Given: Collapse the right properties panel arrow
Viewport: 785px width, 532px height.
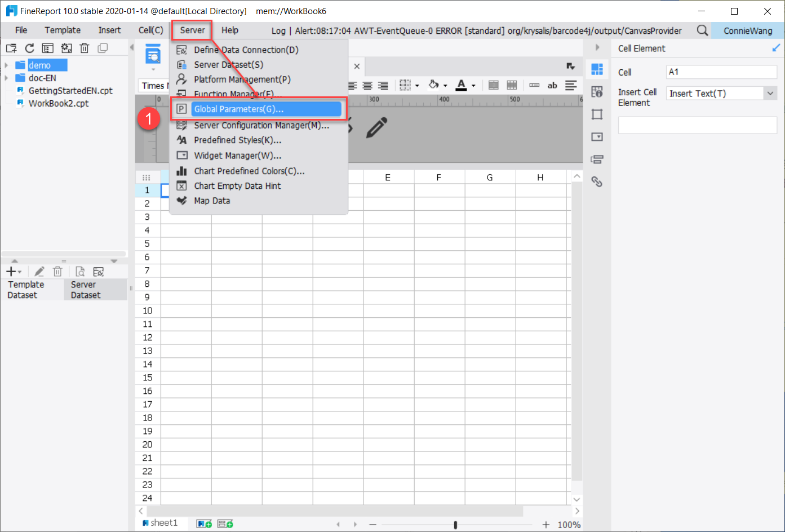Looking at the screenshot, I should coord(597,48).
